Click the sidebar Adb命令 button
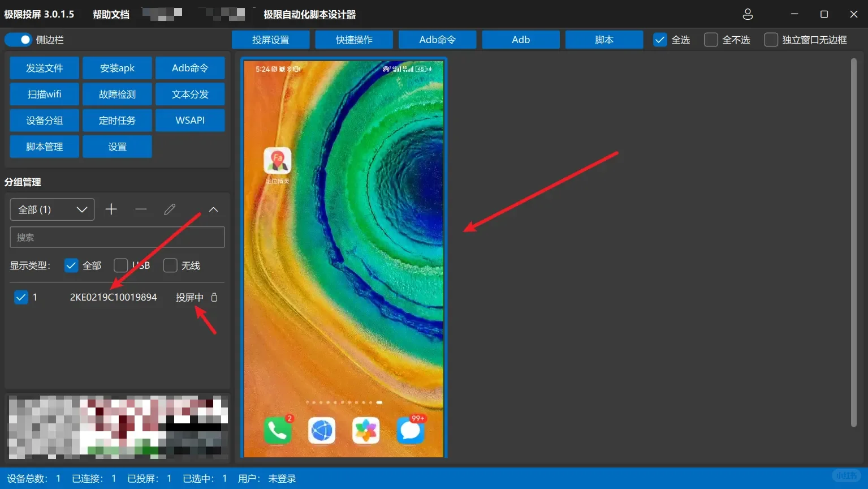Viewport: 868px width, 489px height. tap(190, 68)
